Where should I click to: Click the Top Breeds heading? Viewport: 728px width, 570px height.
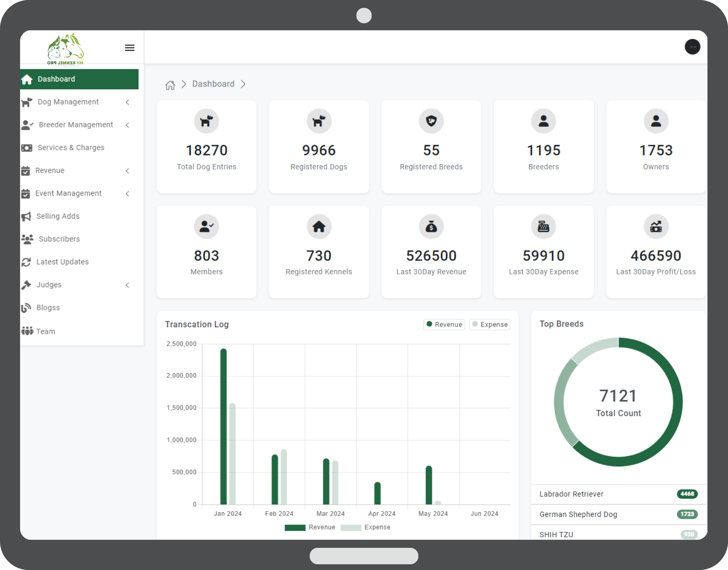click(x=561, y=324)
